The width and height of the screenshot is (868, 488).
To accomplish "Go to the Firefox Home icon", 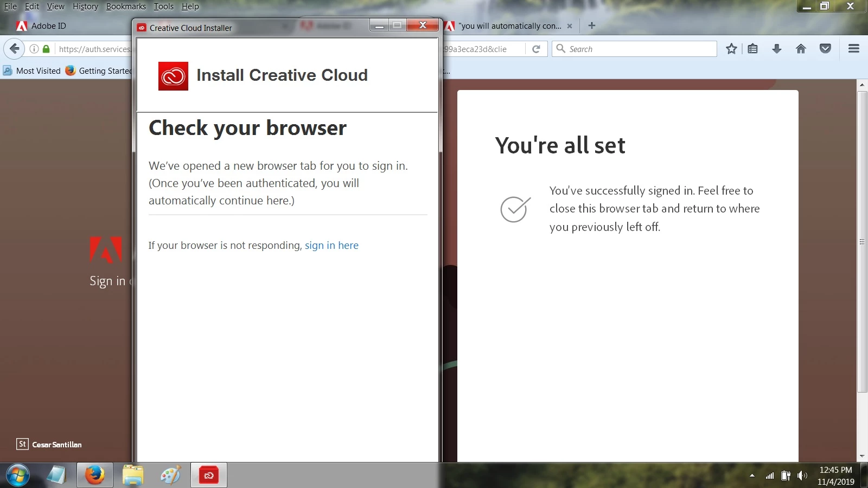I will (x=801, y=49).
